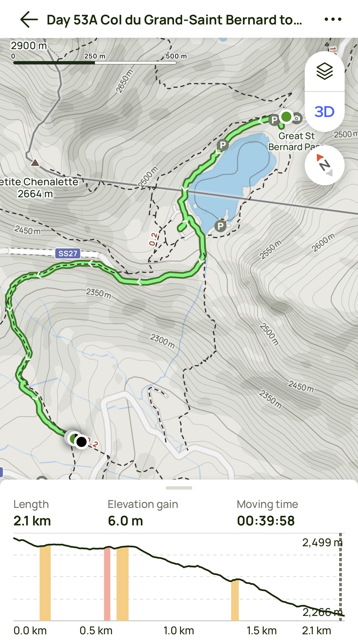Tap the back arrow icon
This screenshot has width=358, height=644.
click(x=29, y=19)
